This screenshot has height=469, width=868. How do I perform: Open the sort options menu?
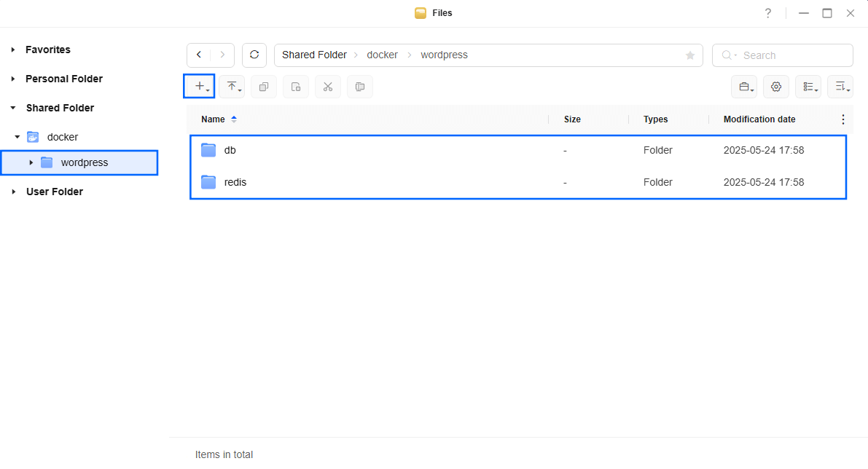[840, 86]
